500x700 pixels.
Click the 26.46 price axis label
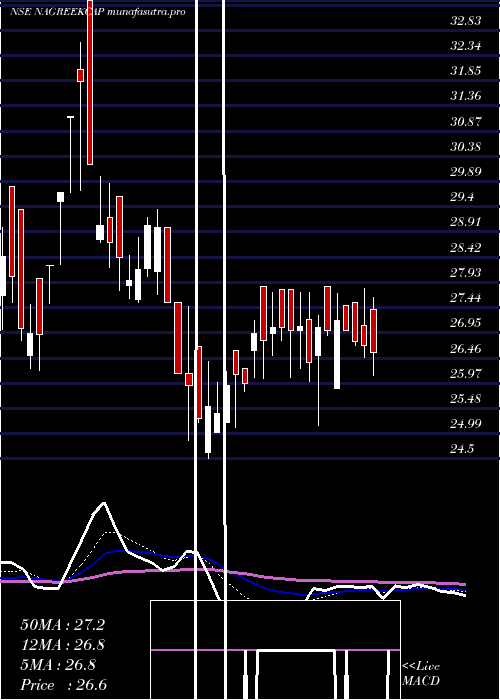(466, 348)
